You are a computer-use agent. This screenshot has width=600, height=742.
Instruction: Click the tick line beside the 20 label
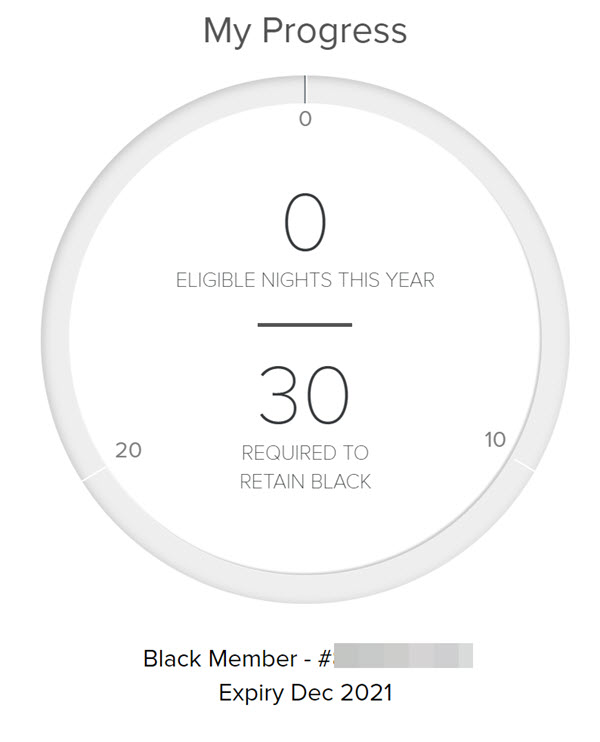[x=93, y=473]
